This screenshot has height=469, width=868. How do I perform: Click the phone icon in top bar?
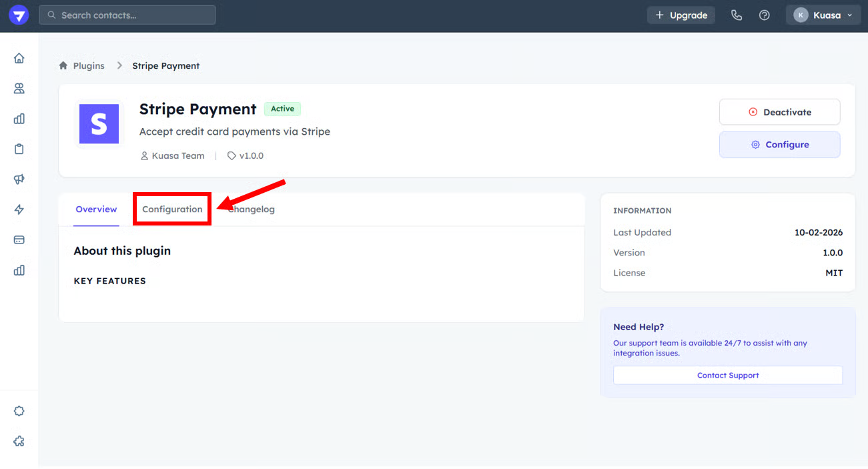(737, 15)
